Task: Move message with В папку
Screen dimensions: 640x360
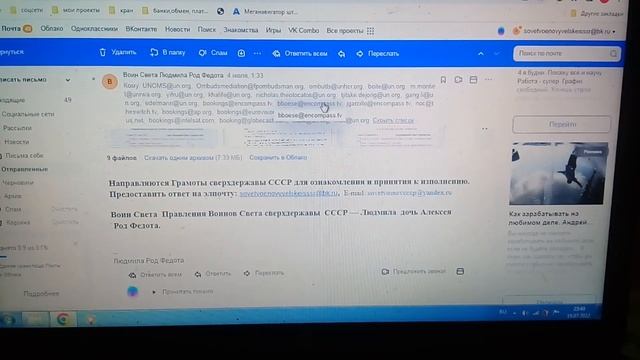Action: pyautogui.click(x=167, y=52)
